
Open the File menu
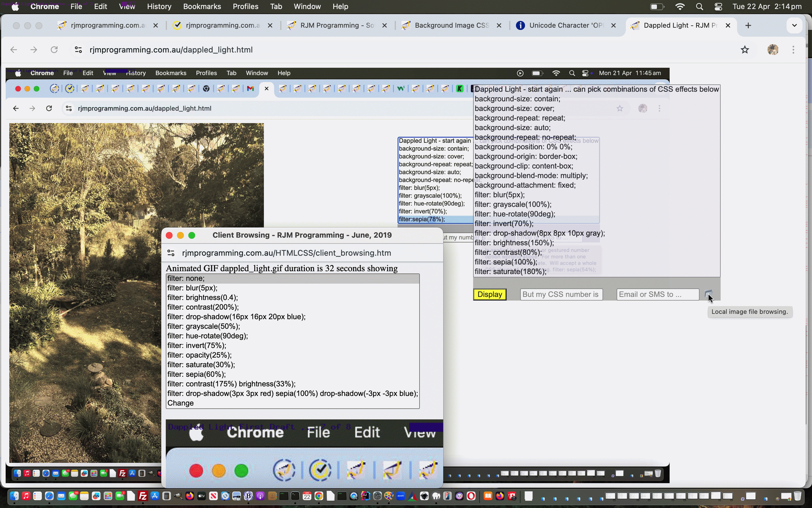coord(76,7)
